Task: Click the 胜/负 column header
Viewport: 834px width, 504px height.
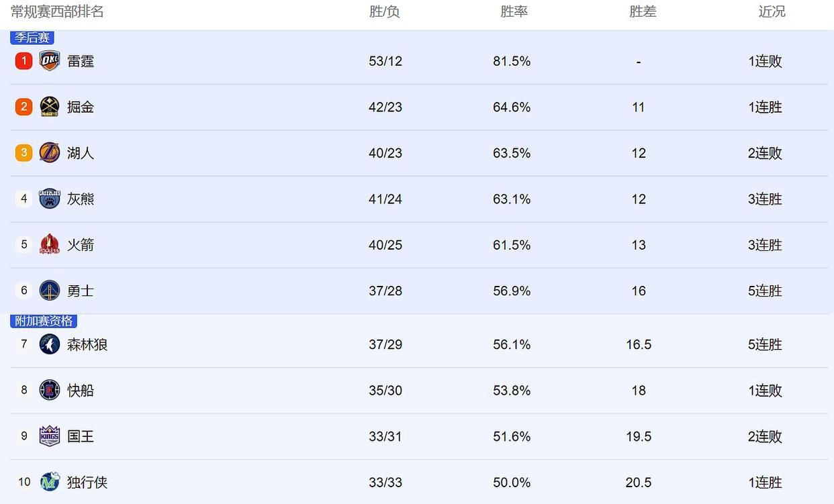Action: pos(385,11)
